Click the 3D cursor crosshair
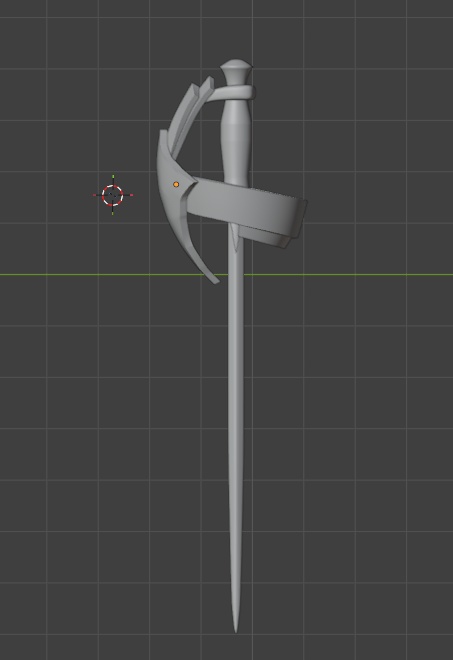The width and height of the screenshot is (453, 660). tap(112, 195)
